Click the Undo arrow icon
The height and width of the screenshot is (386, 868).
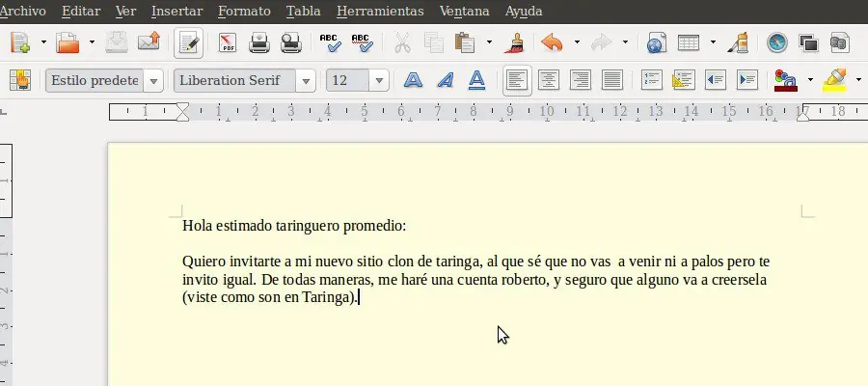click(552, 42)
